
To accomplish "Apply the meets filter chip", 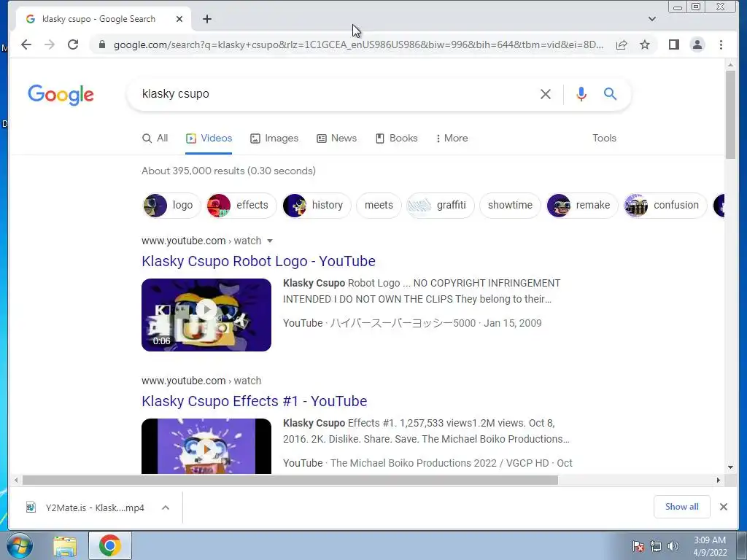I will pos(379,205).
